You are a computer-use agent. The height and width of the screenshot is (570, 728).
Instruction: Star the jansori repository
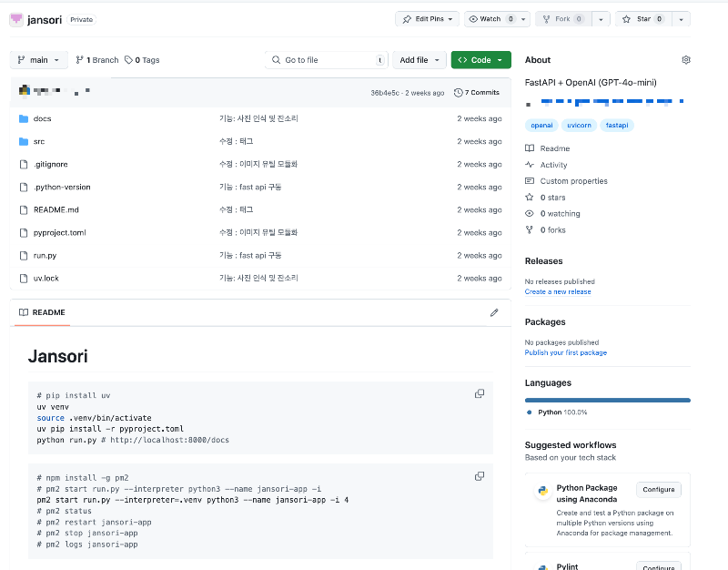643,19
